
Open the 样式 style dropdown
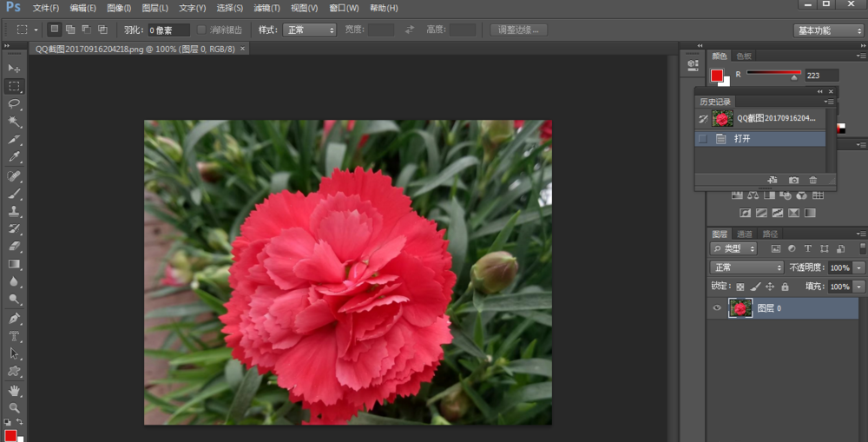310,30
